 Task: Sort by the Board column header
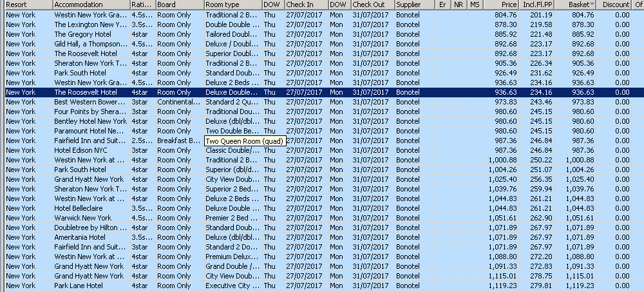[180, 5]
